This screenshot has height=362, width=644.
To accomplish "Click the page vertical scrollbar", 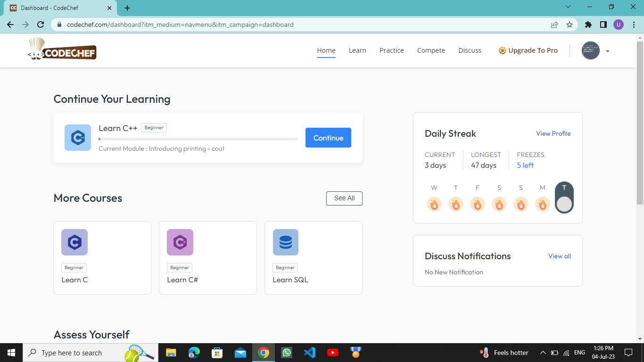I will [640, 123].
